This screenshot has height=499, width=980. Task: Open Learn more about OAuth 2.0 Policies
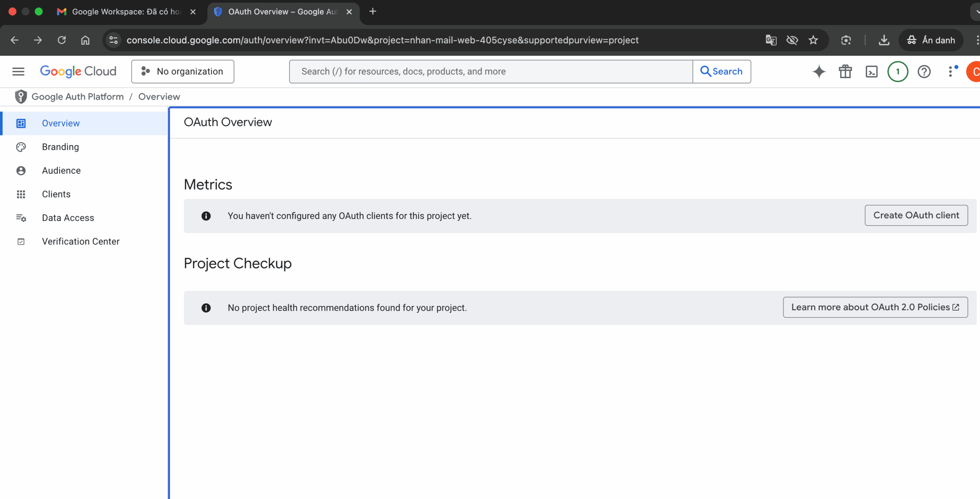(875, 307)
